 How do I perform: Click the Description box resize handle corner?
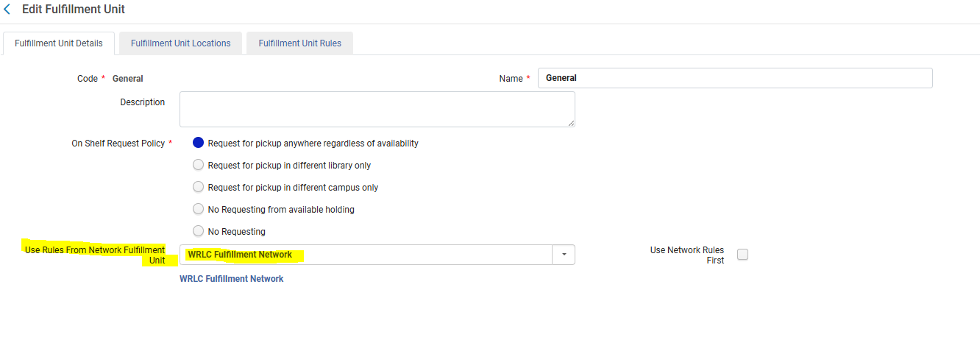[571, 123]
